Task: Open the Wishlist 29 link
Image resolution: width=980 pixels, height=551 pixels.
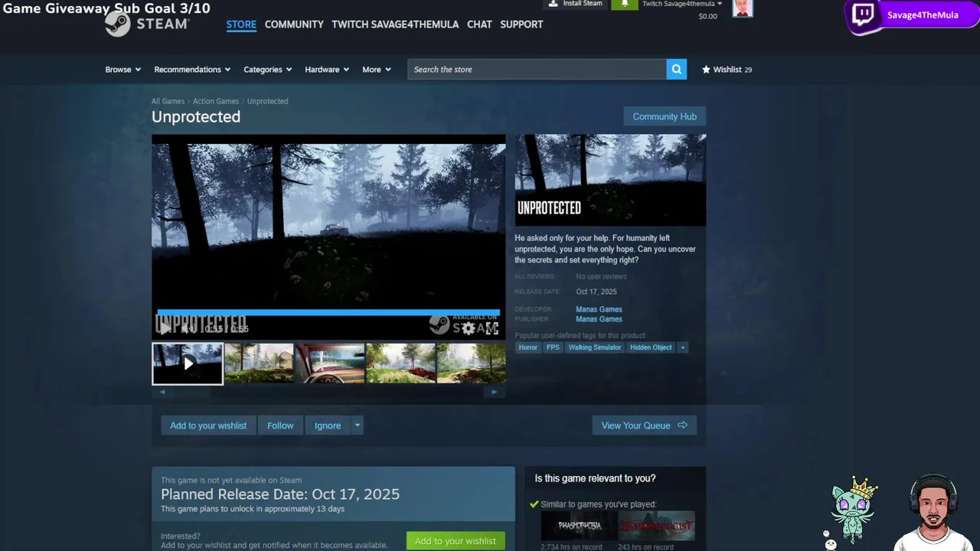Action: point(727,70)
